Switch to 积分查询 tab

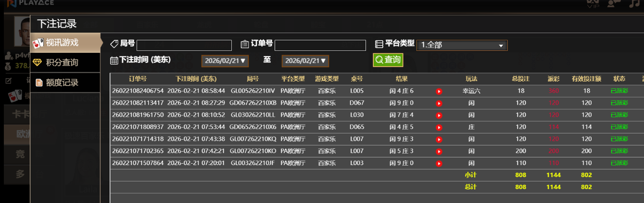pos(65,63)
